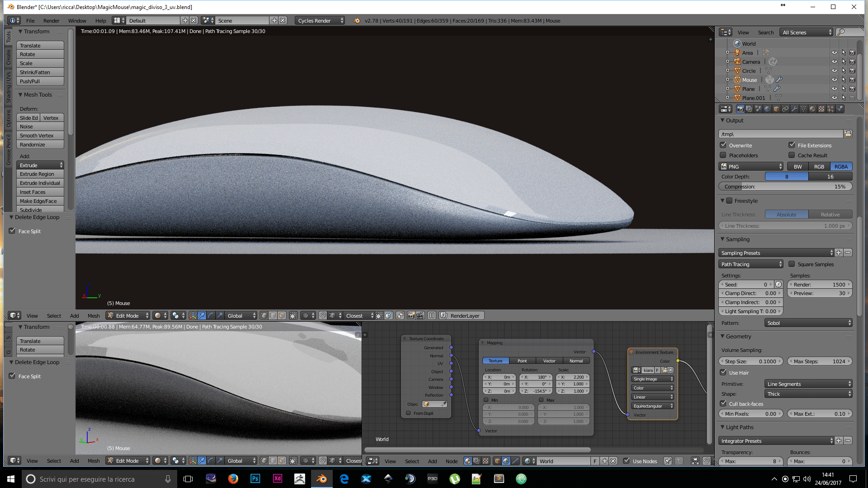Select the translate manipulator arrow icon in upper 3D view header
Image resolution: width=868 pixels, height=488 pixels.
pos(202,315)
